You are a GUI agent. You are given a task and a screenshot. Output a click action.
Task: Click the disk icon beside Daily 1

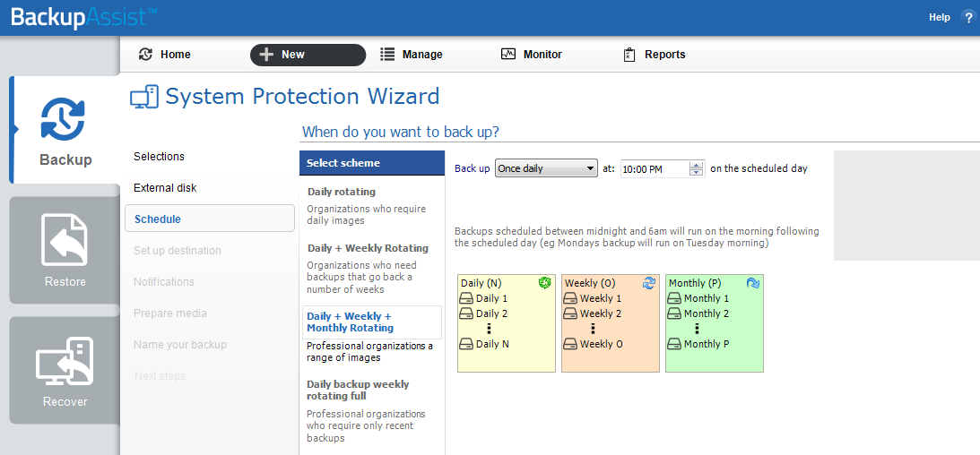tap(467, 298)
